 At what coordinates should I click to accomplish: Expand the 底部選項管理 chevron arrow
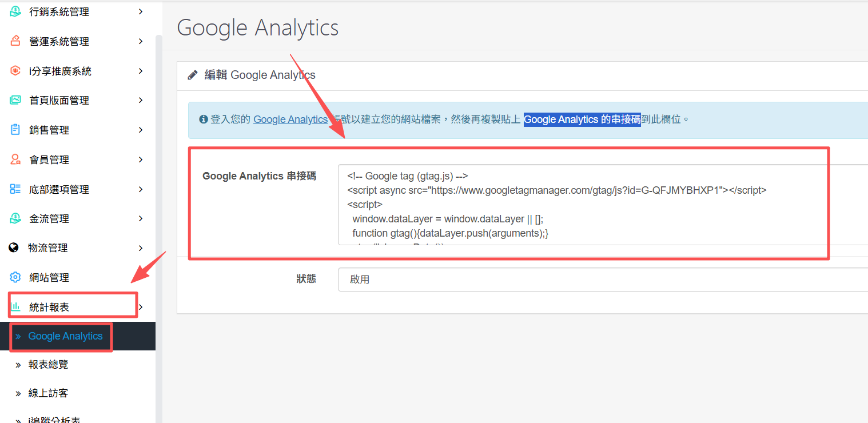coord(141,189)
